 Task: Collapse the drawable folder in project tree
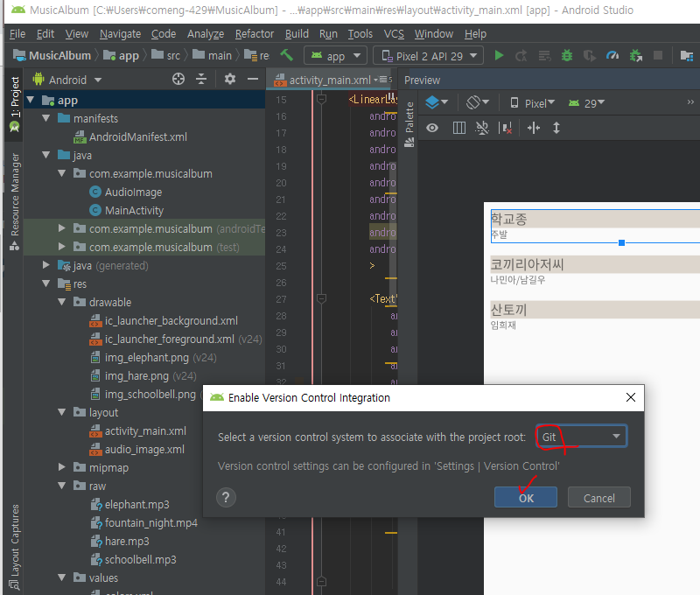(x=59, y=302)
